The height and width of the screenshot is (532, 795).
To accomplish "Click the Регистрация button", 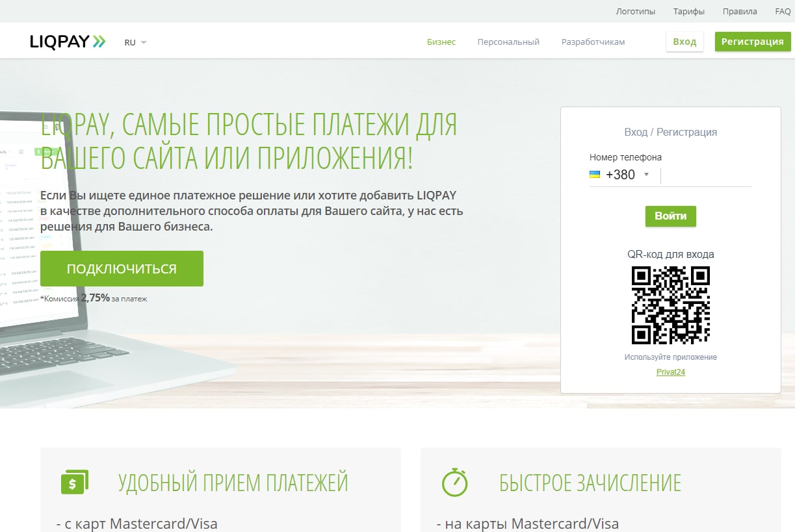I will tap(753, 42).
